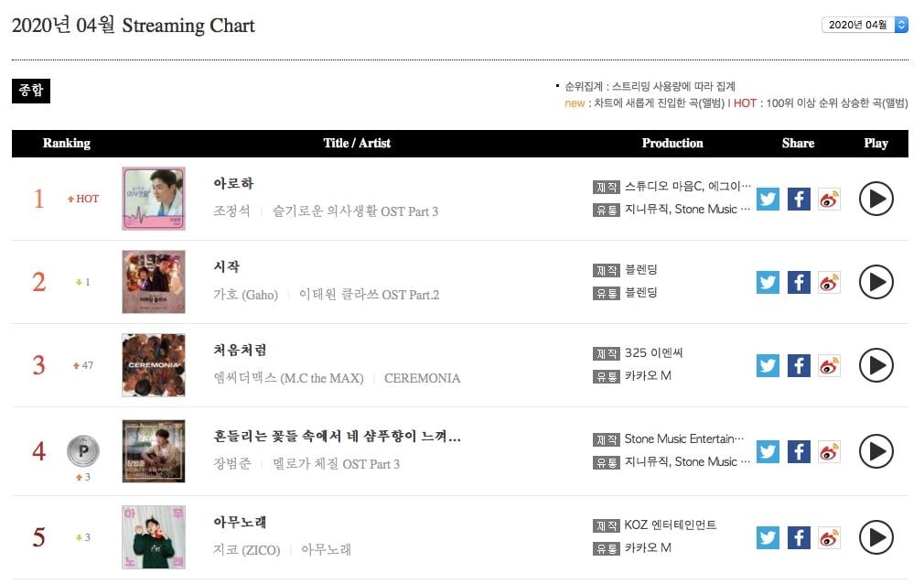Share 처음처럼 on Weibo
This screenshot has width=924, height=584.
tap(829, 365)
